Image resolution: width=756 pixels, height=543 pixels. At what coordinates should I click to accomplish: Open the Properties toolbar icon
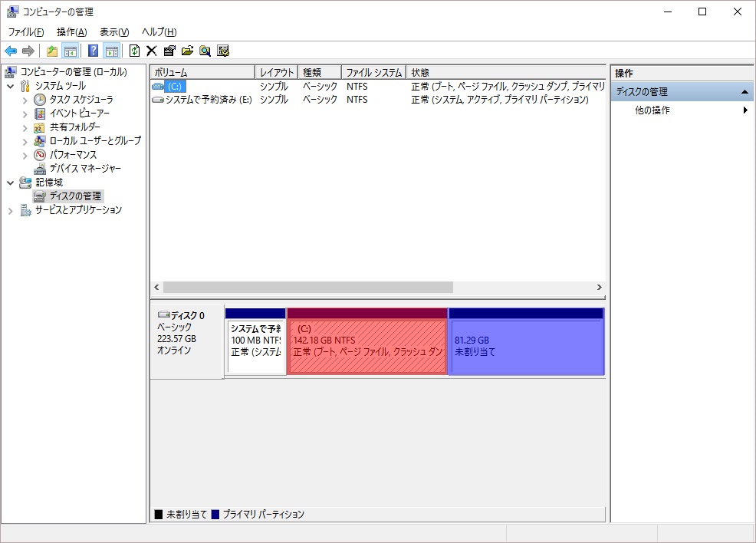[x=169, y=51]
